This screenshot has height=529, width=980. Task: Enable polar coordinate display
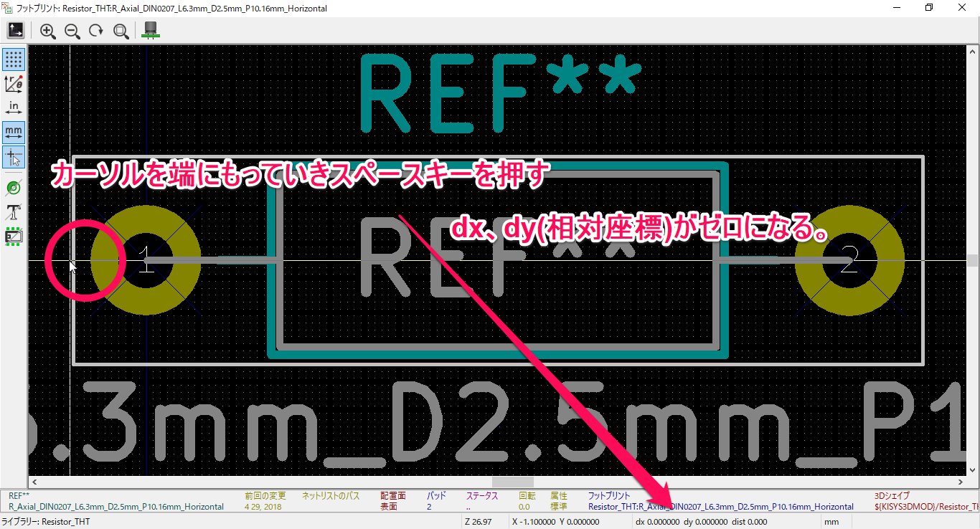13,83
